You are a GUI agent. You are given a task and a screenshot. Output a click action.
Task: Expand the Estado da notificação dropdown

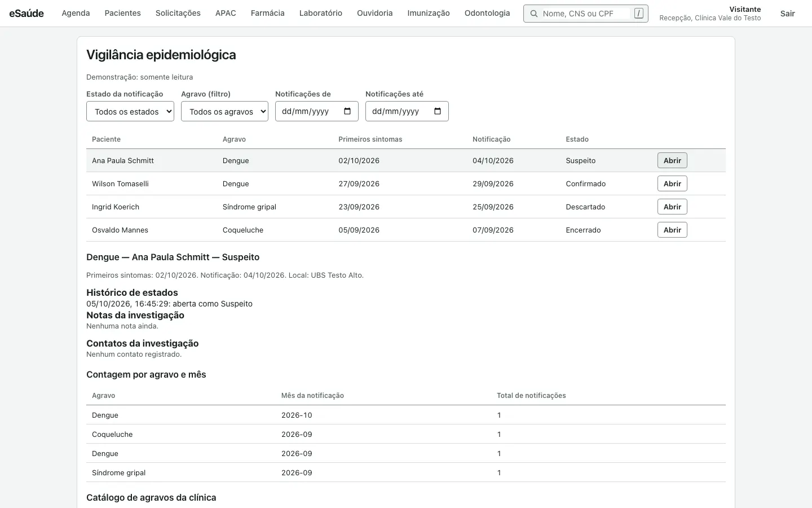click(x=130, y=111)
